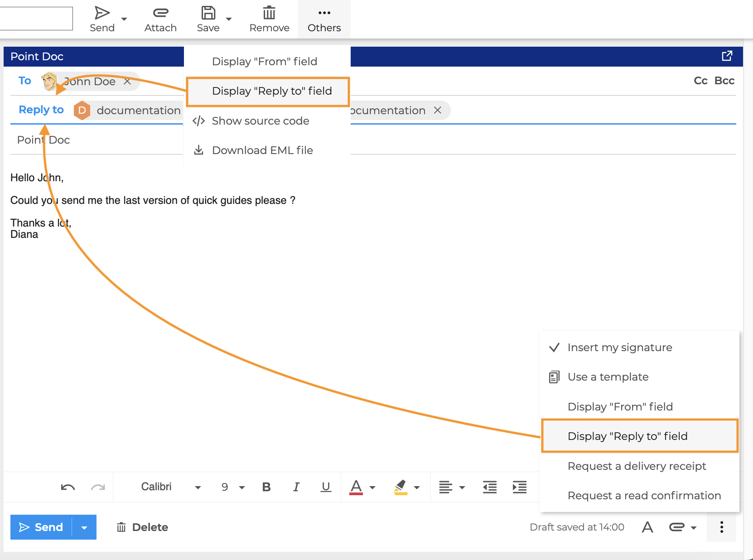
Task: Increase the paragraph indent
Action: pos(519,487)
